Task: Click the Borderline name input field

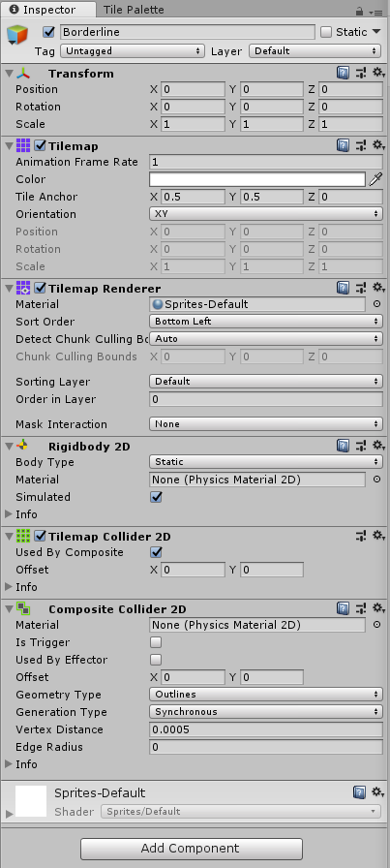Action: (188, 32)
